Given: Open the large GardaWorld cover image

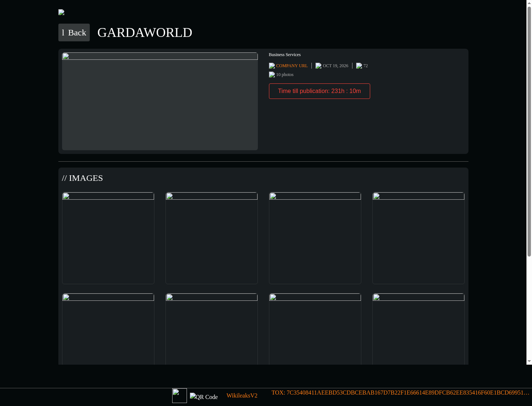Looking at the screenshot, I should (x=160, y=101).
